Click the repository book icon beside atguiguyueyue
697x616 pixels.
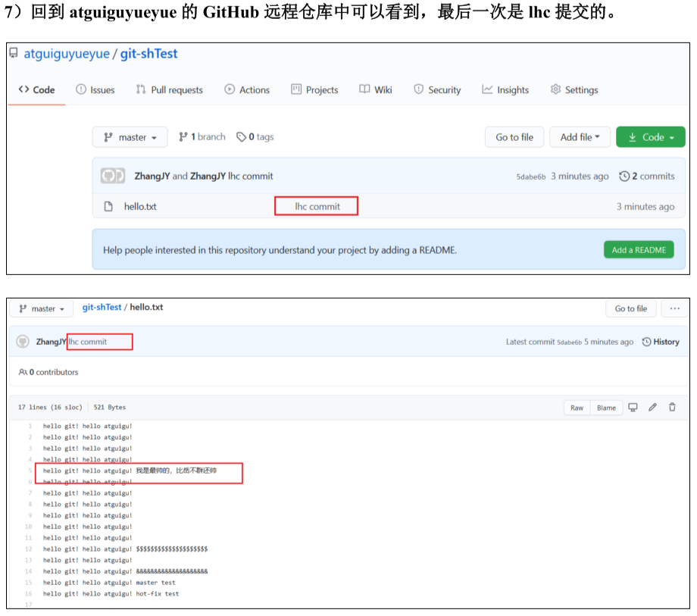tap(14, 53)
